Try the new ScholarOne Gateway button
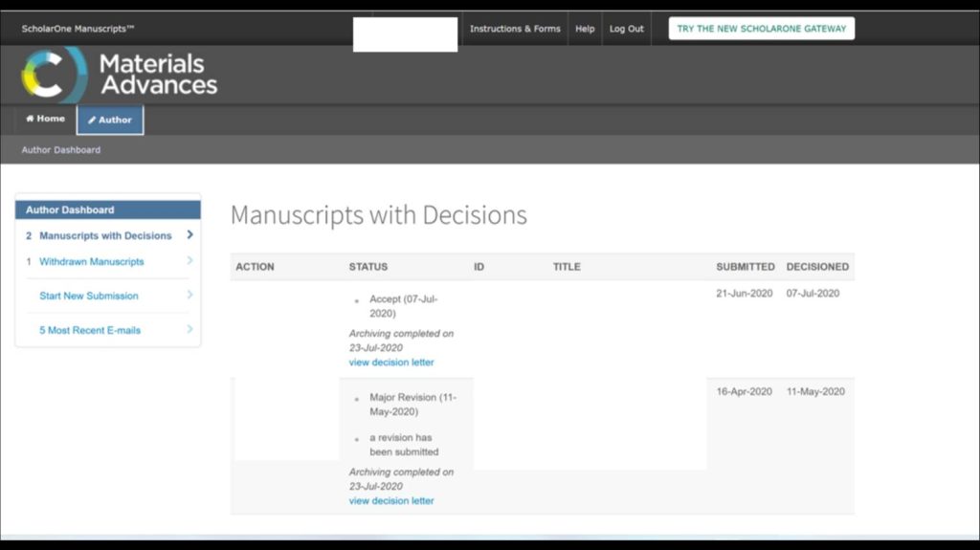This screenshot has height=550, width=980. (x=761, y=29)
